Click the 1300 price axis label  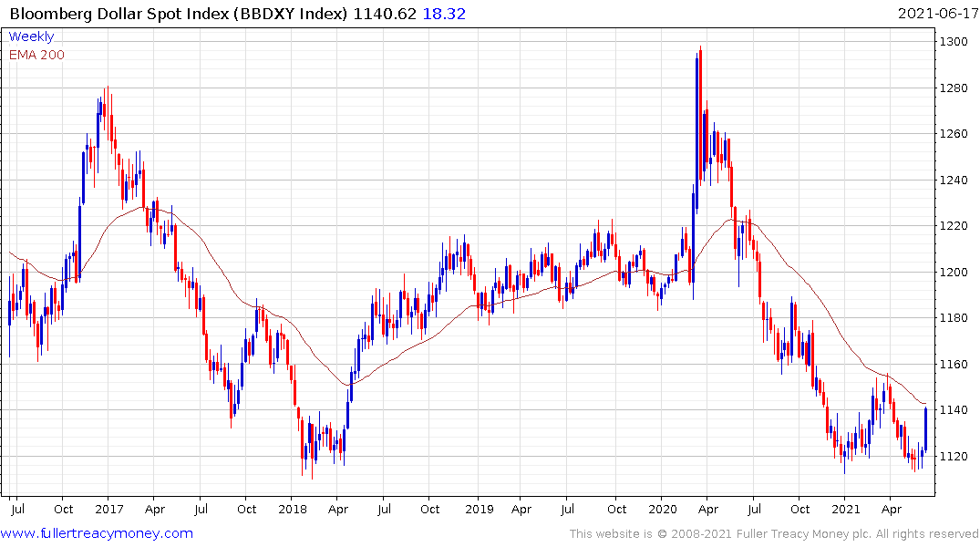click(x=954, y=42)
